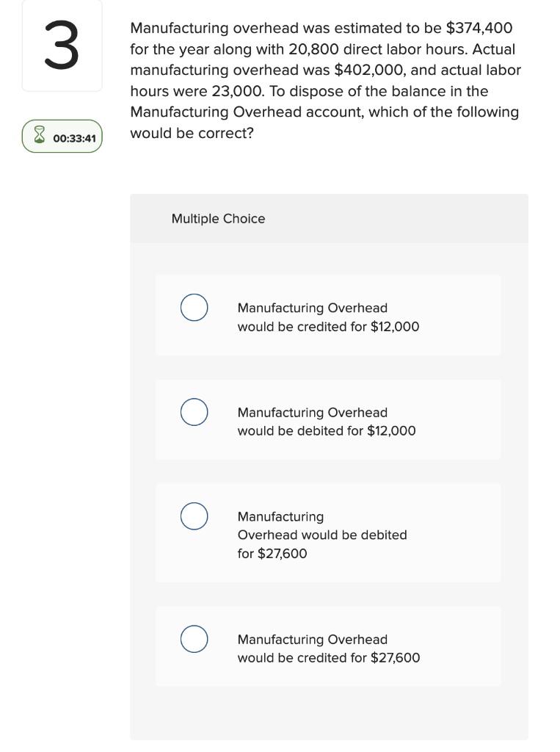560x752 pixels.
Task: Click the text 'credited for $12,000'
Action: coord(327,327)
